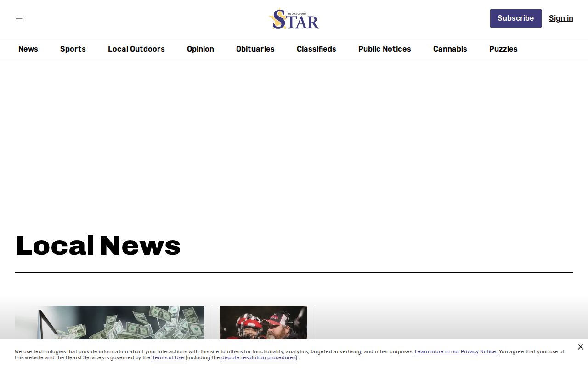588x368 pixels.
Task: Open the Cannabis section
Action: pyautogui.click(x=450, y=49)
